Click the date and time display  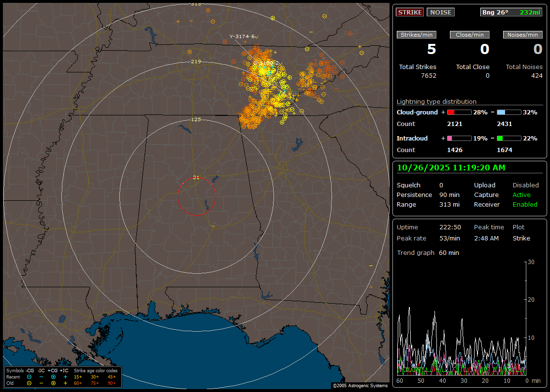[x=450, y=168]
